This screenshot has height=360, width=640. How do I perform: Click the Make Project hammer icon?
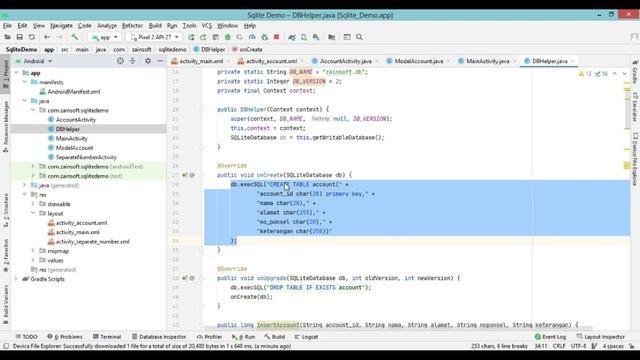[x=75, y=37]
